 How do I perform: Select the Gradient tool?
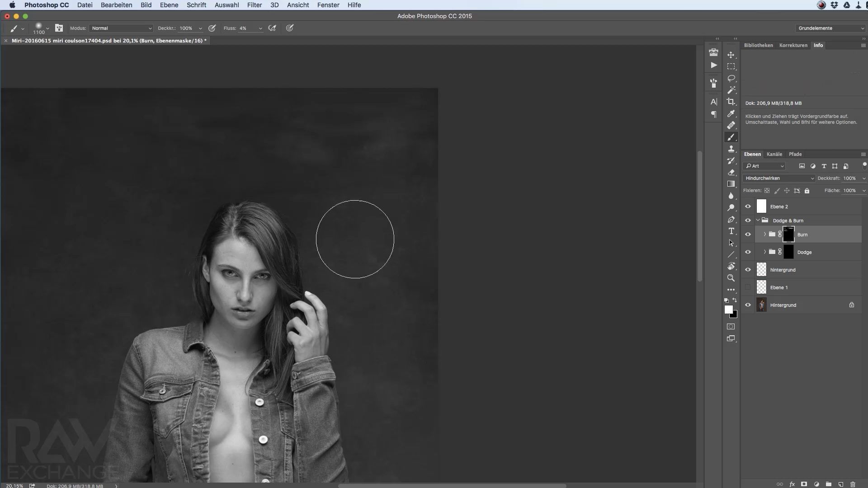pyautogui.click(x=731, y=184)
